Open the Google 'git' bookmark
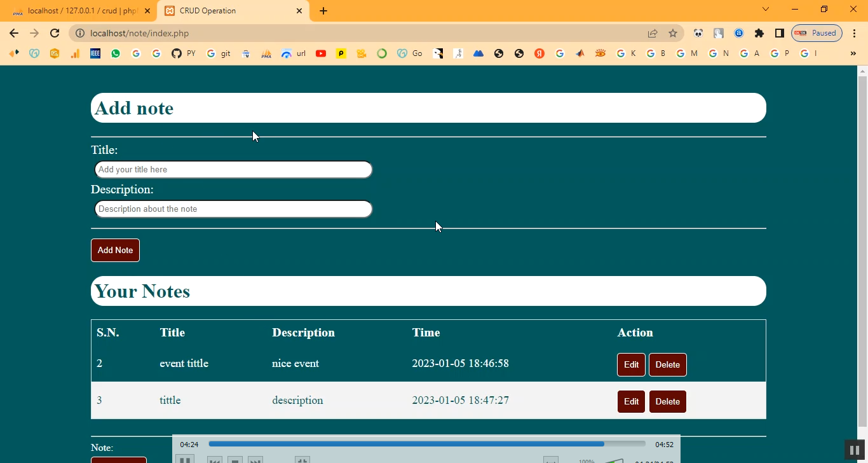The height and width of the screenshot is (463, 868). point(219,53)
